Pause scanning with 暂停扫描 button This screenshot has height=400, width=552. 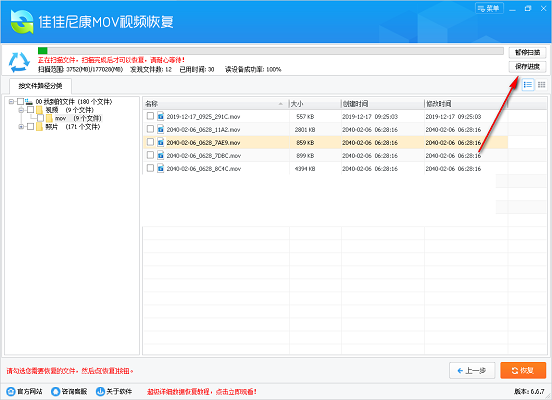coord(527,52)
